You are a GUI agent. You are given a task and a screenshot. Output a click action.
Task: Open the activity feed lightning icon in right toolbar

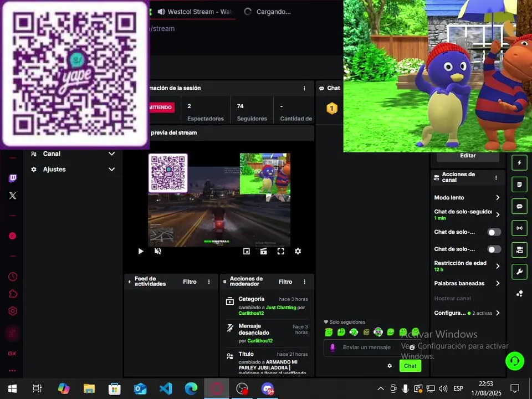pyautogui.click(x=519, y=163)
